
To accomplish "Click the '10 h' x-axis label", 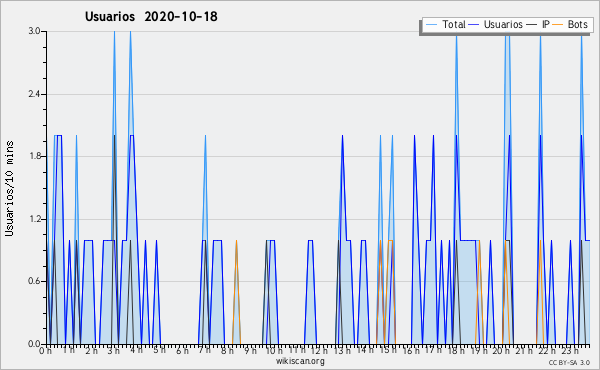I will [274, 350].
